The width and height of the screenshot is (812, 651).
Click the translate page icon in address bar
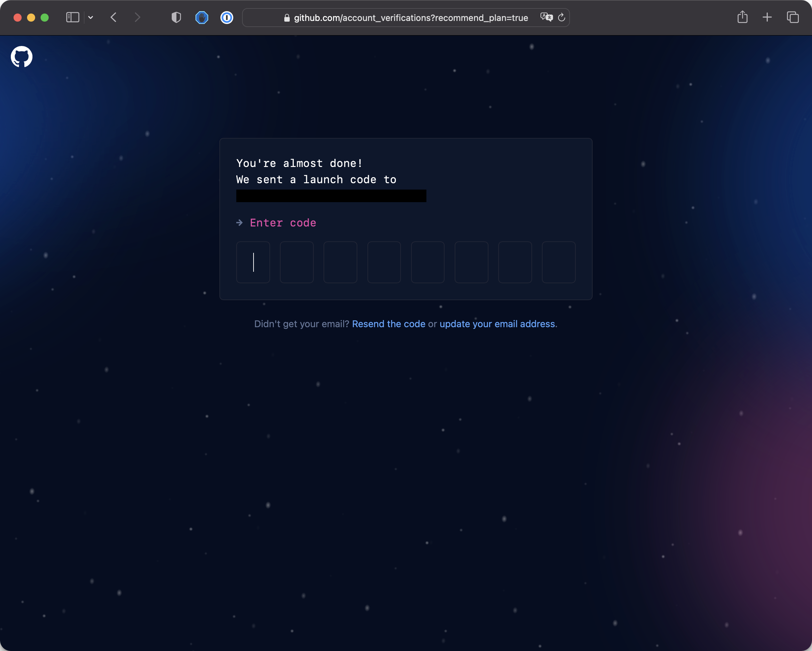coord(546,17)
